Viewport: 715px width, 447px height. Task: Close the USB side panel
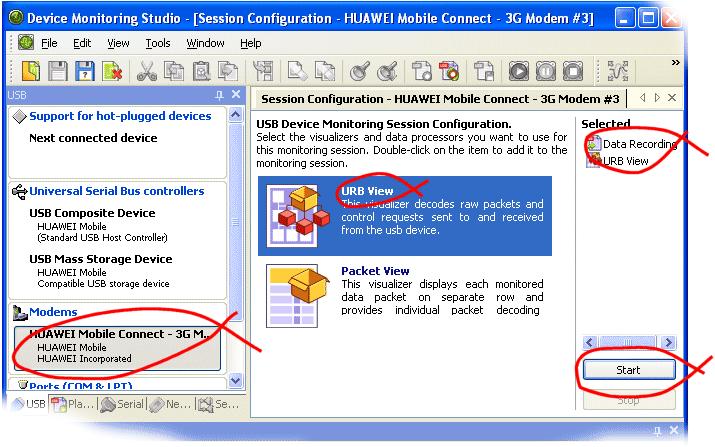point(236,95)
